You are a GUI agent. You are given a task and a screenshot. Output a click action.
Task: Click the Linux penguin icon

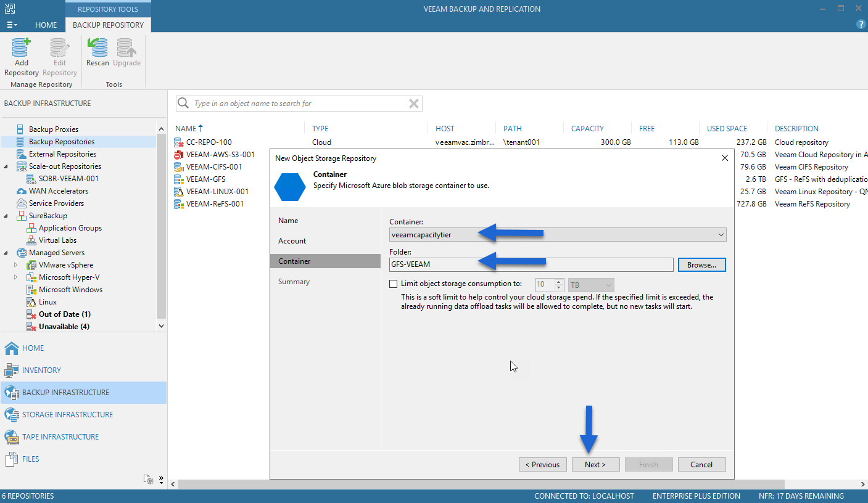[x=33, y=302]
